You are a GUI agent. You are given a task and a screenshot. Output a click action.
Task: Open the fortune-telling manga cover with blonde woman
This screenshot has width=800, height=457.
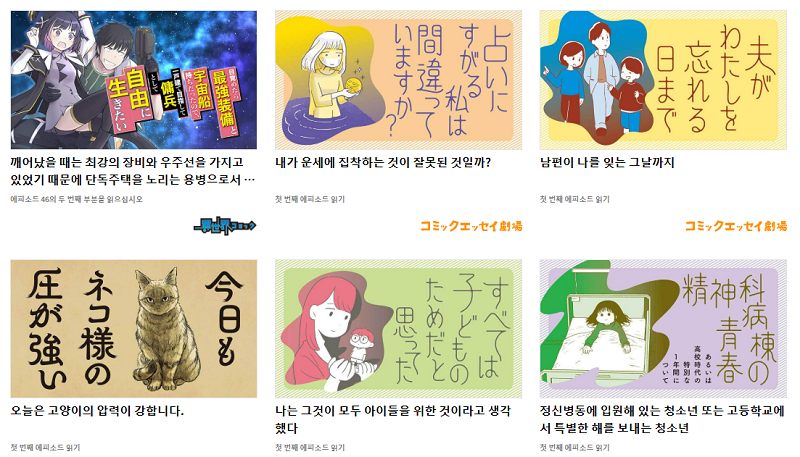(398, 80)
